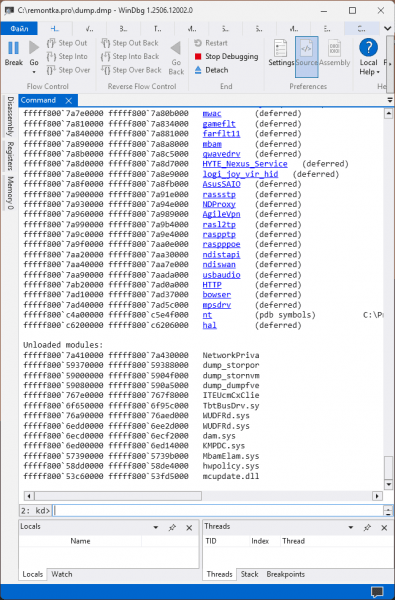Pin the Locals panel
The width and height of the screenshot is (395, 600).
pyautogui.click(x=172, y=528)
